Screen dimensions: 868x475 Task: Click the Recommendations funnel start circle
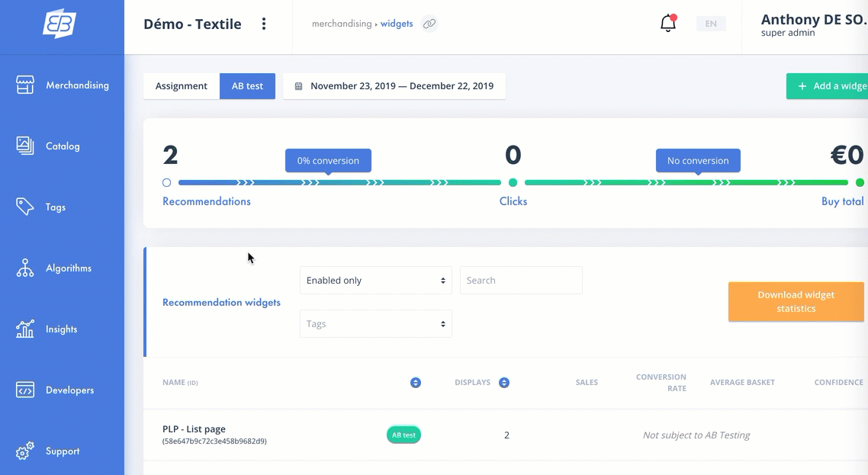166,183
